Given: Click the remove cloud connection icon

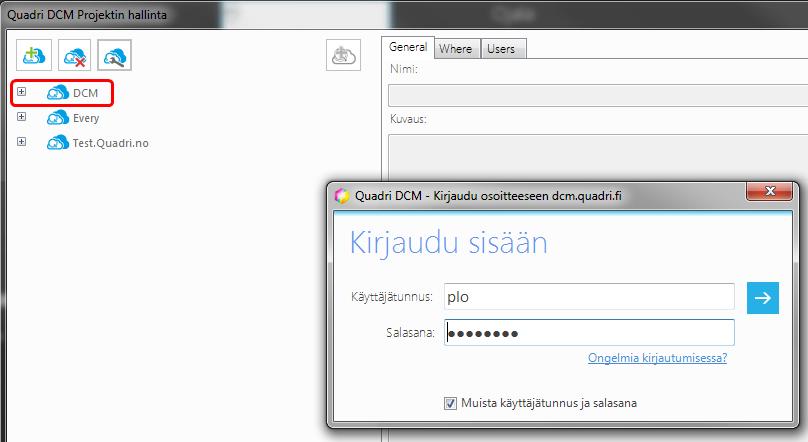Looking at the screenshot, I should pos(74,55).
